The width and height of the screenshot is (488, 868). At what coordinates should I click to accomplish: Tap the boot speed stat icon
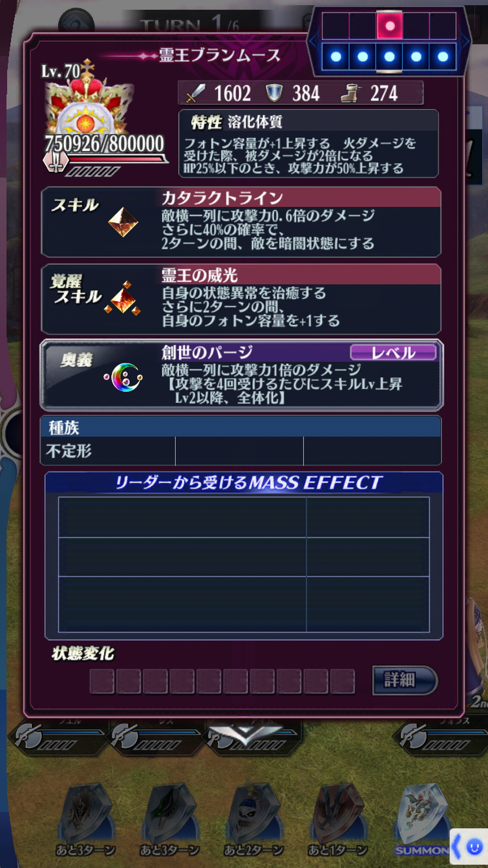point(351,93)
